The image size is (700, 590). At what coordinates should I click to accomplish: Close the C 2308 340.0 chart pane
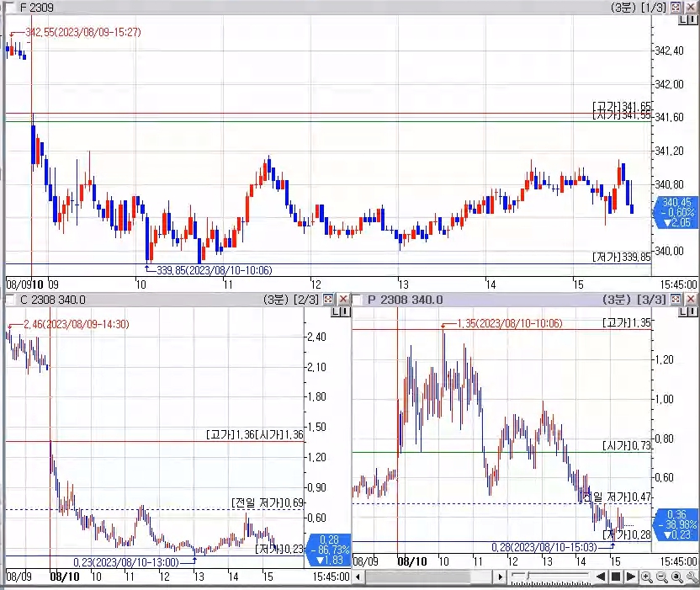tap(343, 299)
